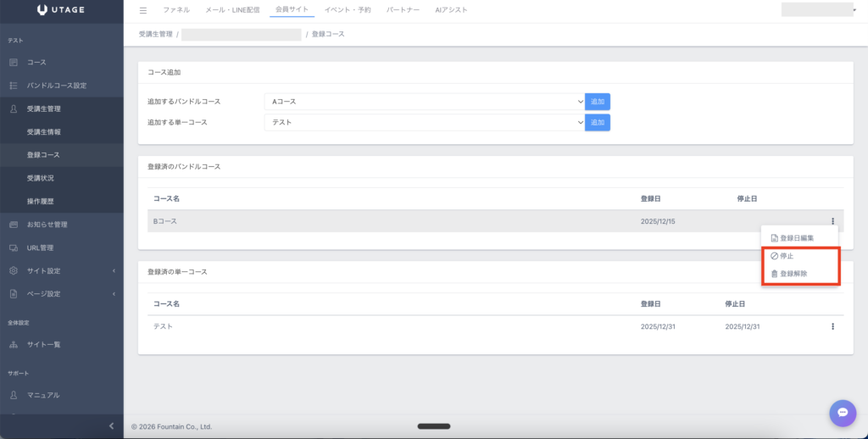Viewport: 868px width, 439px height.
Task: Click the 登録日編集 edit icon
Action: point(775,238)
